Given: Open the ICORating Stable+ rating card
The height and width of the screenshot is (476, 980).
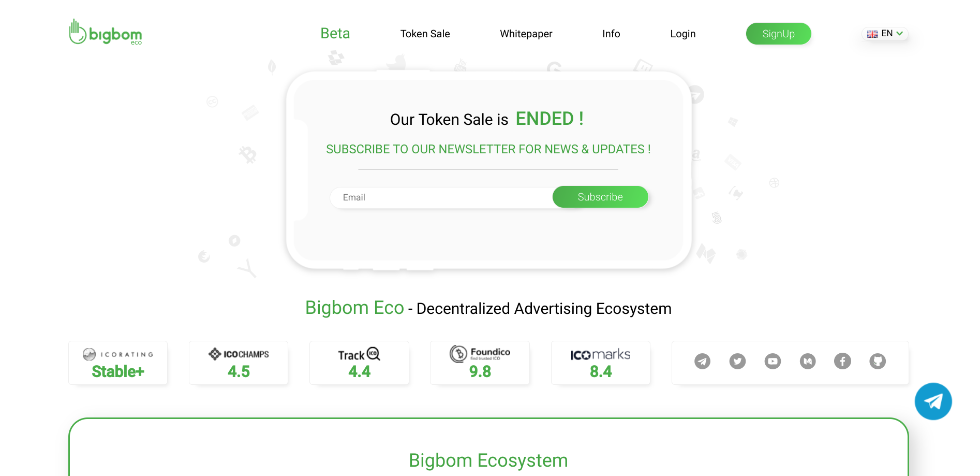Looking at the screenshot, I should (x=118, y=363).
